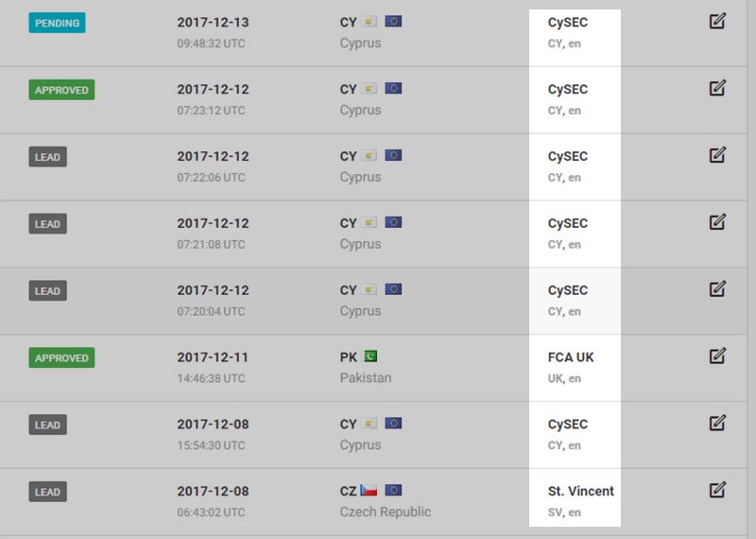Click the EU flag in the Czech Republic row
The width and height of the screenshot is (756, 539).
tap(393, 491)
